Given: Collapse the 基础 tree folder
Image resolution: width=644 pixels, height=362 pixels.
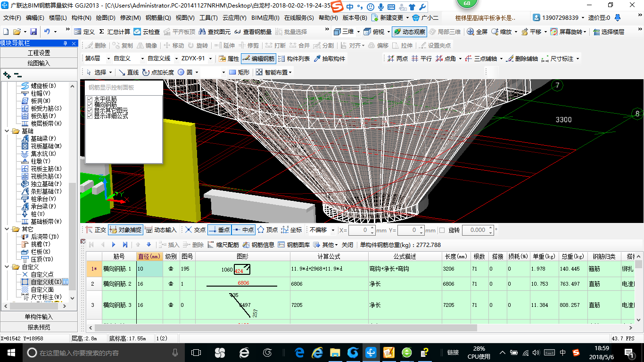Looking at the screenshot, I should pos(7,131).
